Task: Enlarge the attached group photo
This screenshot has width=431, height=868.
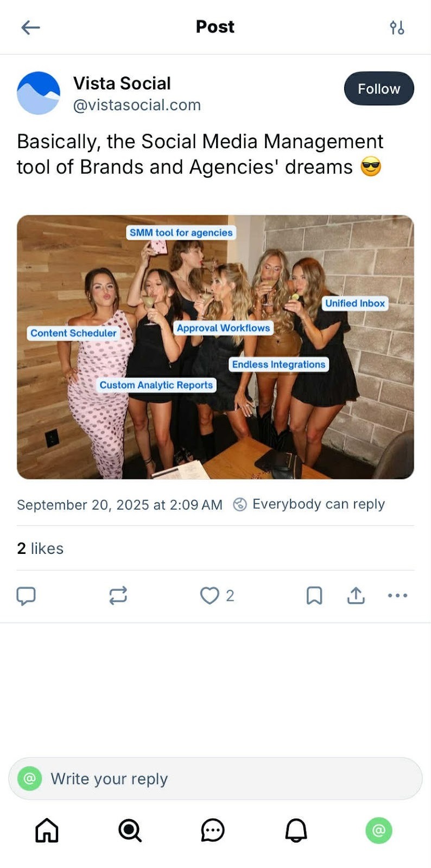Action: click(x=215, y=347)
